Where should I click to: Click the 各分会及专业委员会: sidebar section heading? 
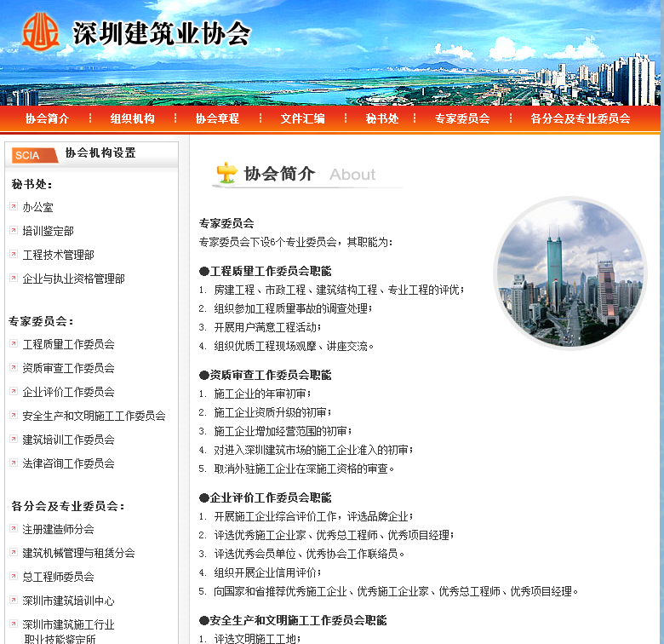click(x=68, y=506)
